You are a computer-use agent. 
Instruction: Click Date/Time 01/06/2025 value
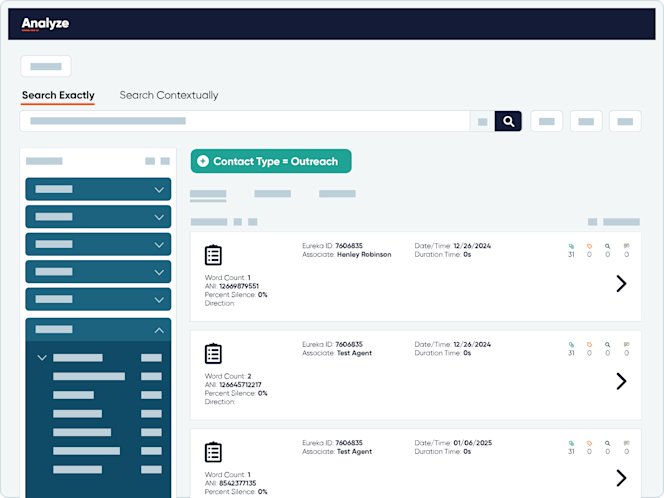[x=473, y=443]
